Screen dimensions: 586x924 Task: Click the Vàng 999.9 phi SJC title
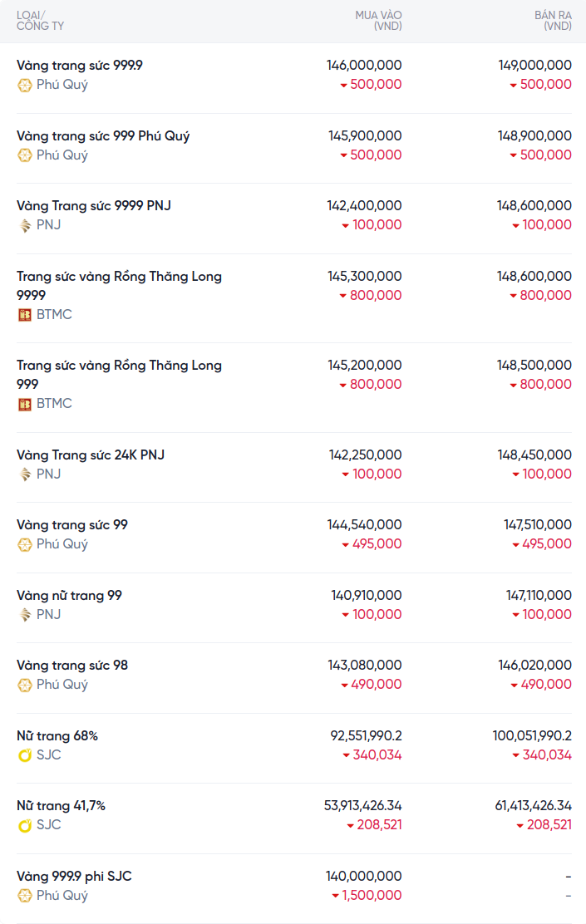pyautogui.click(x=74, y=877)
